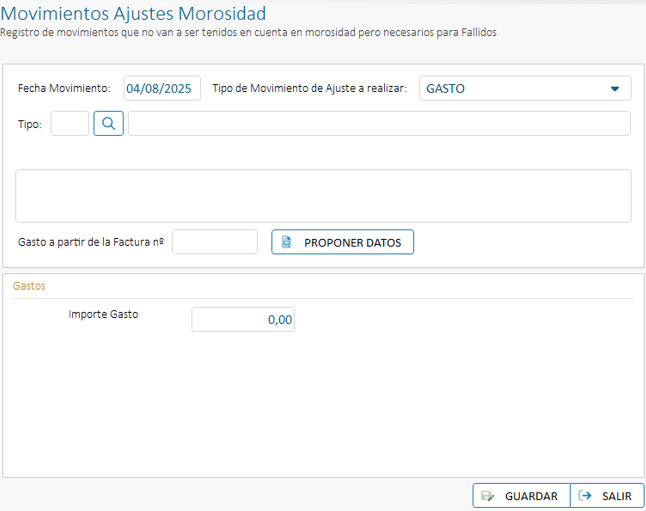
Task: Click the Gasto a partir de la Factura label
Action: [x=91, y=242]
